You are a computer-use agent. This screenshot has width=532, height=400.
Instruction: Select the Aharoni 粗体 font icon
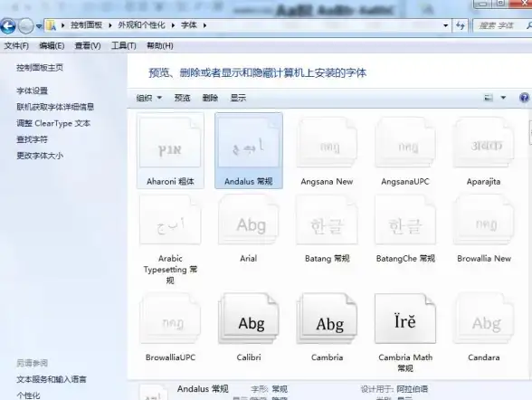click(x=170, y=142)
